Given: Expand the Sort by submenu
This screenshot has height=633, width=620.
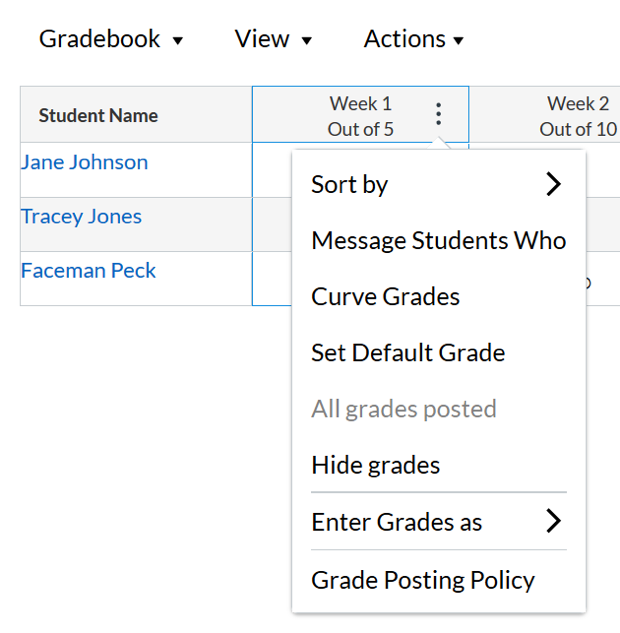Looking at the screenshot, I should click(439, 184).
